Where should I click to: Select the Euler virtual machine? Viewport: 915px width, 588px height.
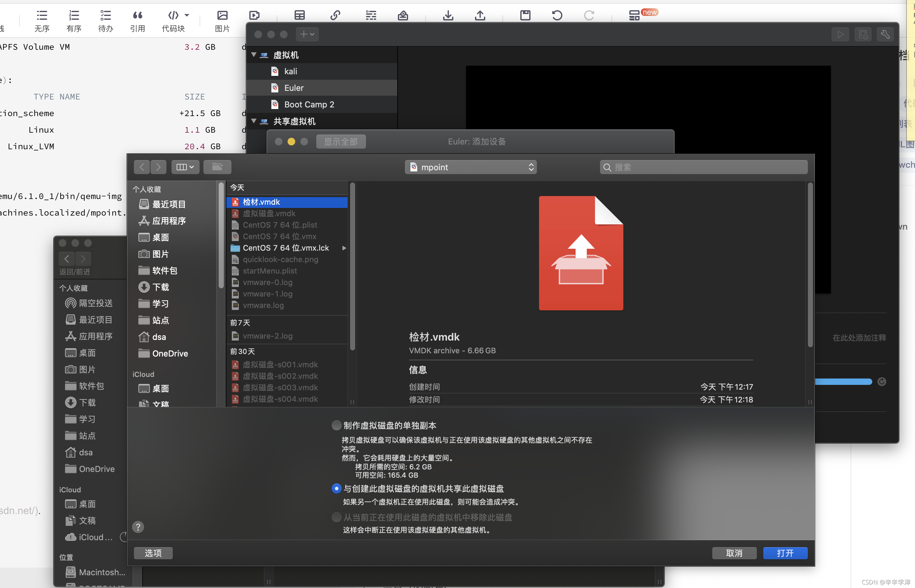pos(322,88)
